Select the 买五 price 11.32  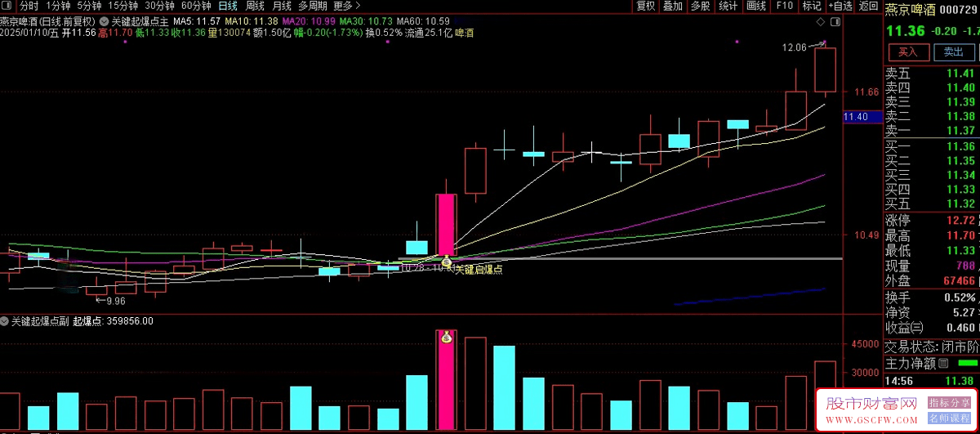960,204
